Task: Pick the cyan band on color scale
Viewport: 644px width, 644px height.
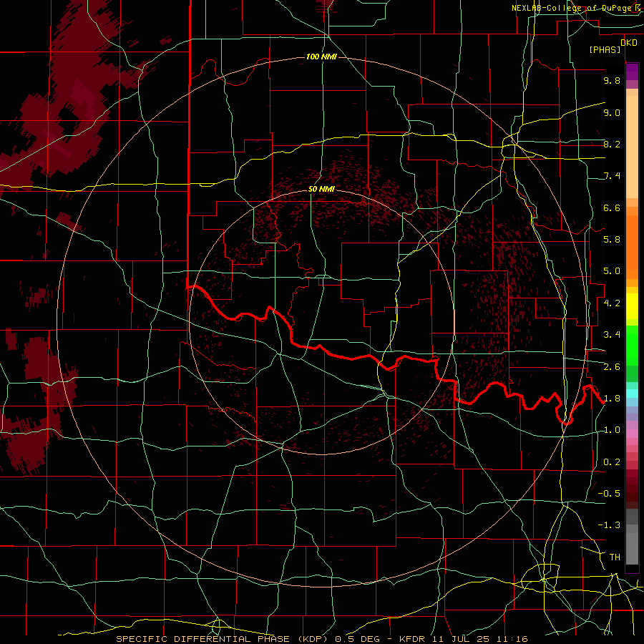Action: pos(632,393)
